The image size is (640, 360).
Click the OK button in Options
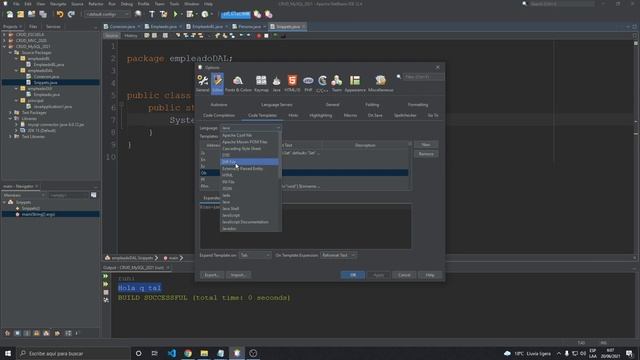pos(353,275)
